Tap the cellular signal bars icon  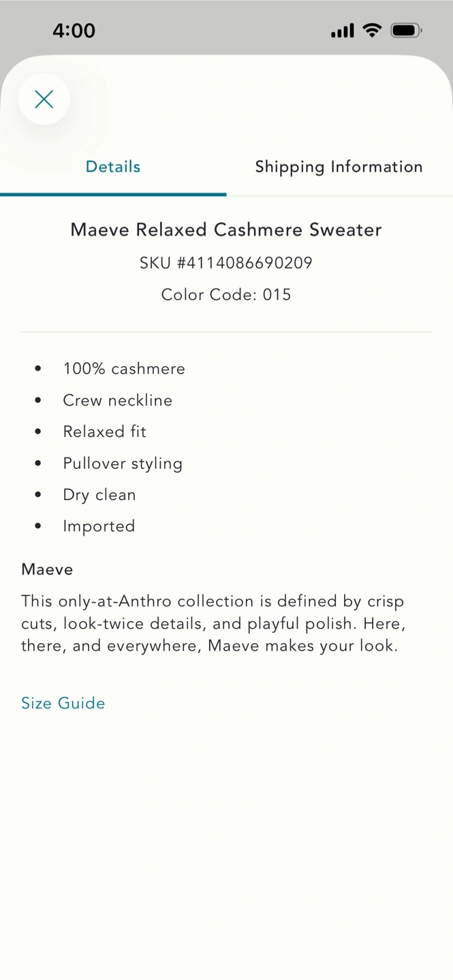click(342, 31)
